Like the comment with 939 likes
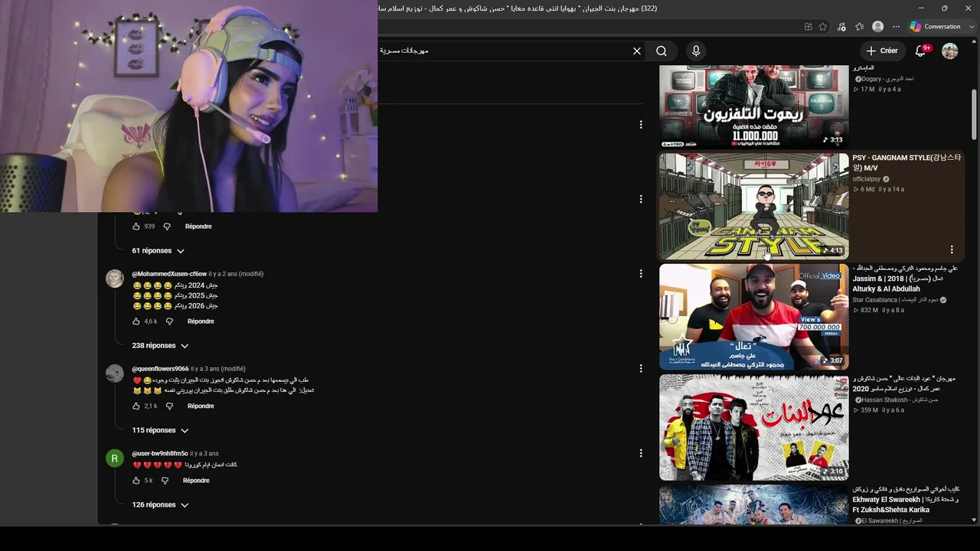This screenshot has height=551, width=980. pos(136,227)
